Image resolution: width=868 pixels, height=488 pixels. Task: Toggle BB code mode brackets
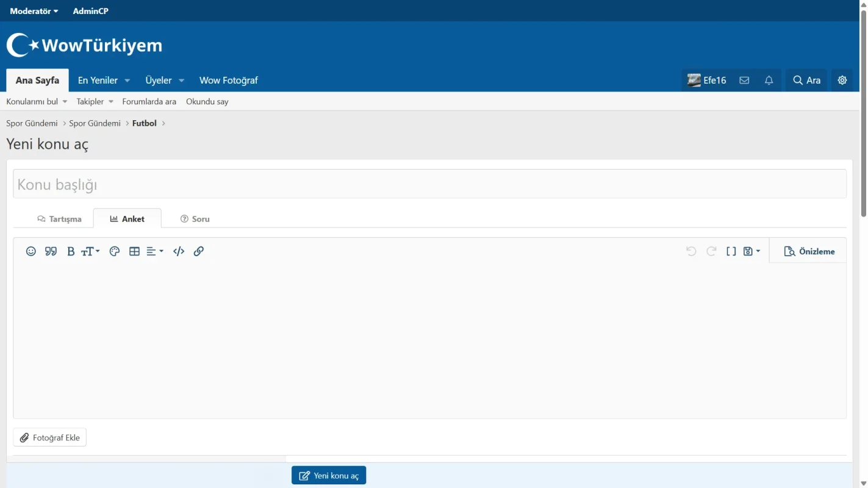pos(731,251)
